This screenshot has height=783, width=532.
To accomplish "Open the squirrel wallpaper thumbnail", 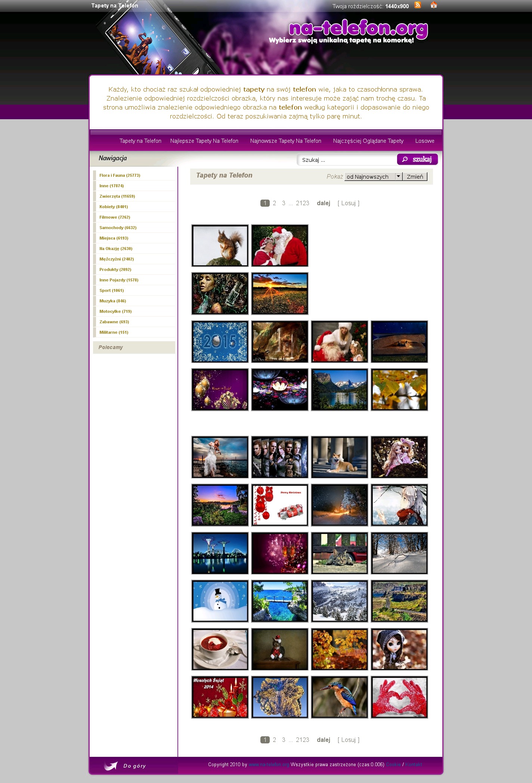I will click(x=220, y=246).
